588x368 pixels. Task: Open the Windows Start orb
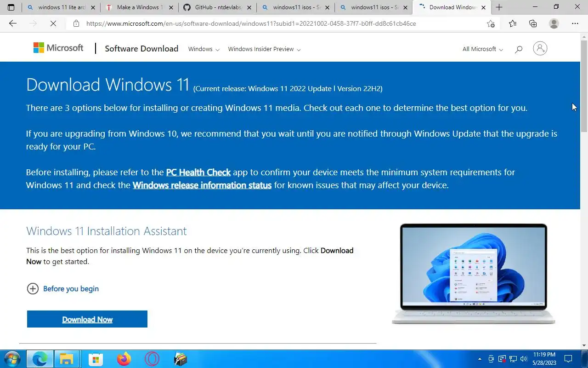(x=12, y=359)
